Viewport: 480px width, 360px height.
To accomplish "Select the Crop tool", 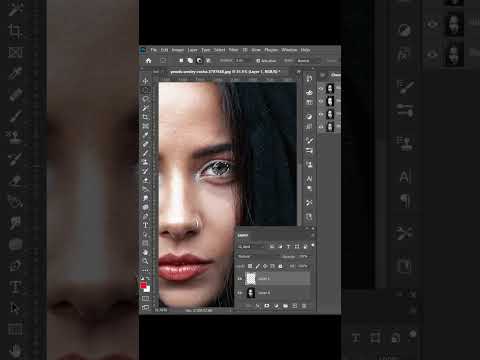I will tap(146, 117).
